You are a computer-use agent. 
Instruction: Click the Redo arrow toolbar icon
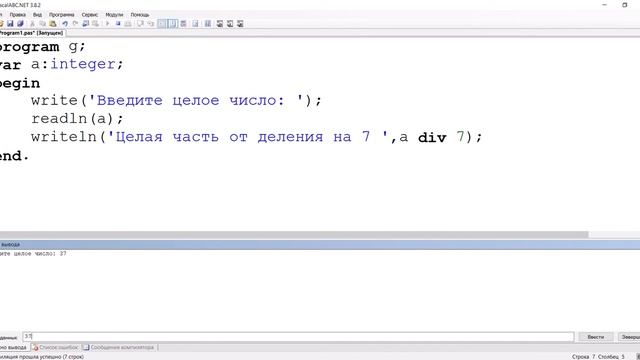point(75,24)
